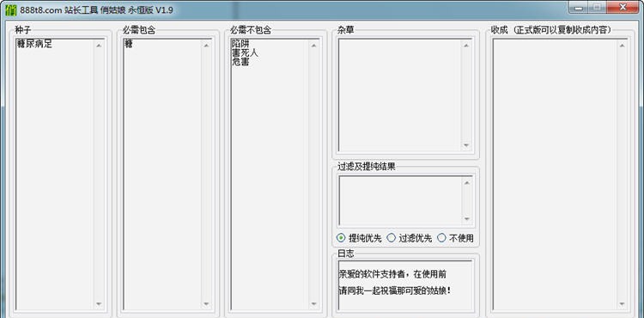Click scroll down arrow in 种子 box
This screenshot has height=318, width=644.
coord(99,304)
